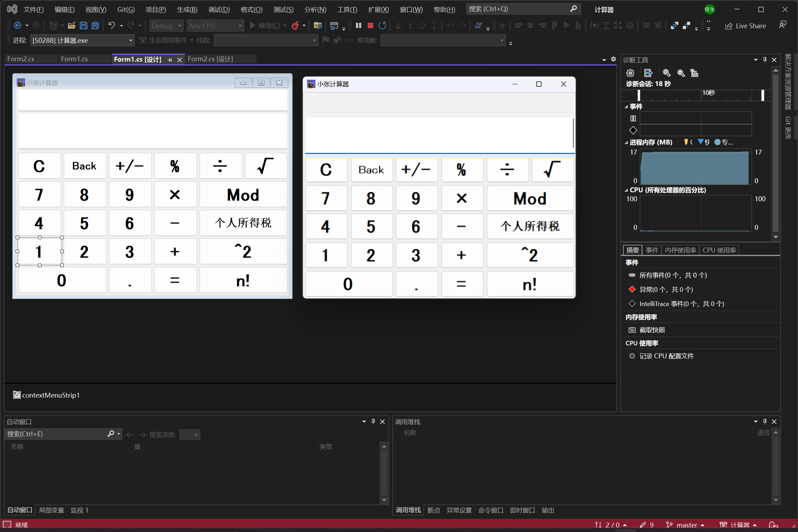This screenshot has width=798, height=532.
Task: Stop debugging with the red square
Action: tap(370, 25)
